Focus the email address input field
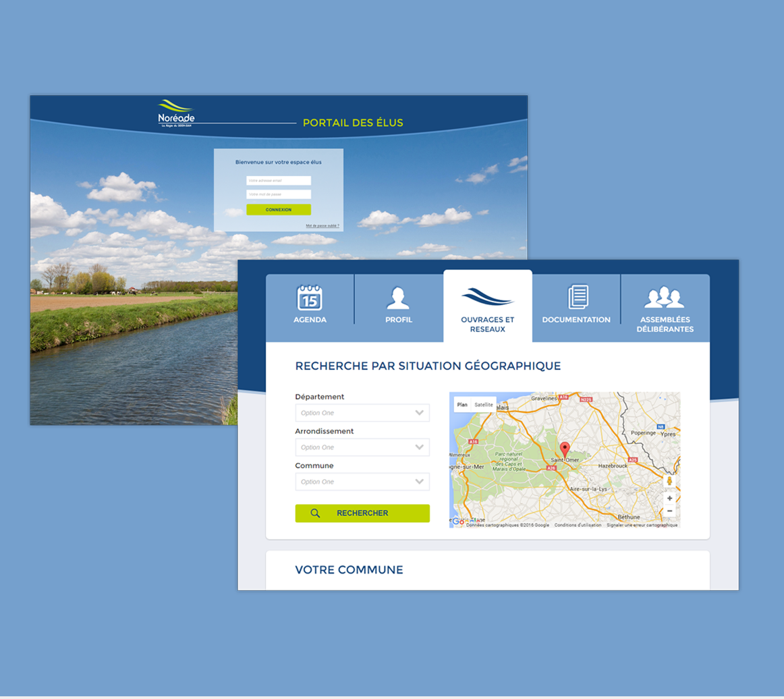The image size is (784, 699). click(x=279, y=181)
